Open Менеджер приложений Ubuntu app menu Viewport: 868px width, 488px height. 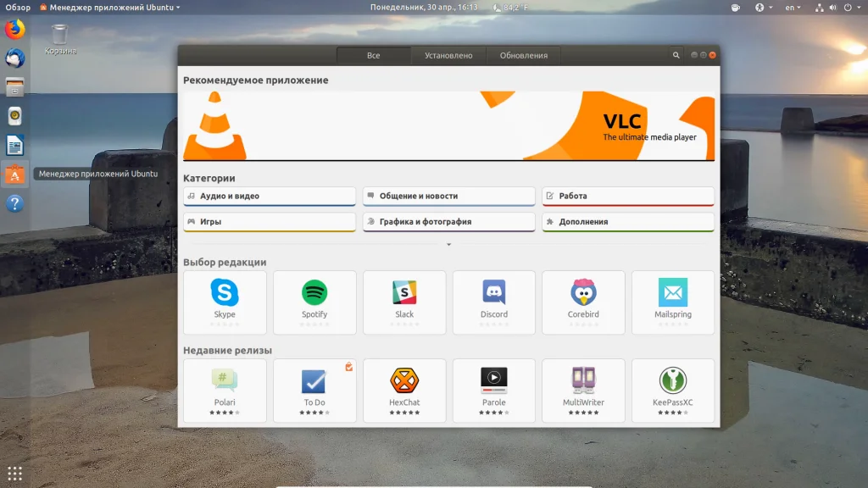click(x=110, y=8)
